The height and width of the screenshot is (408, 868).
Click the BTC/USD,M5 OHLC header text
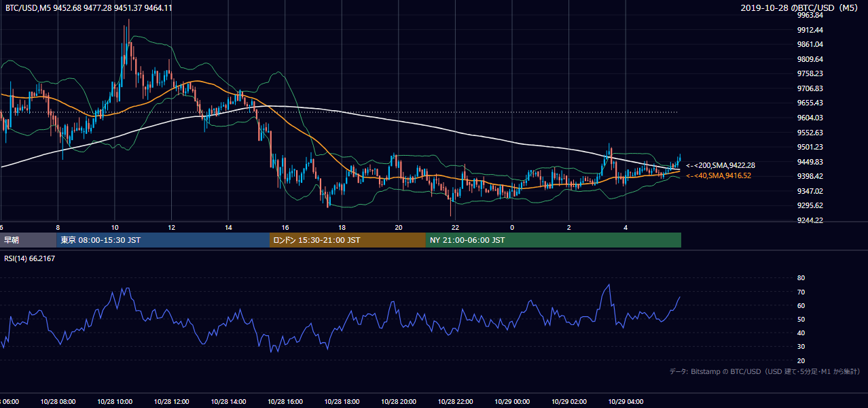pos(88,7)
